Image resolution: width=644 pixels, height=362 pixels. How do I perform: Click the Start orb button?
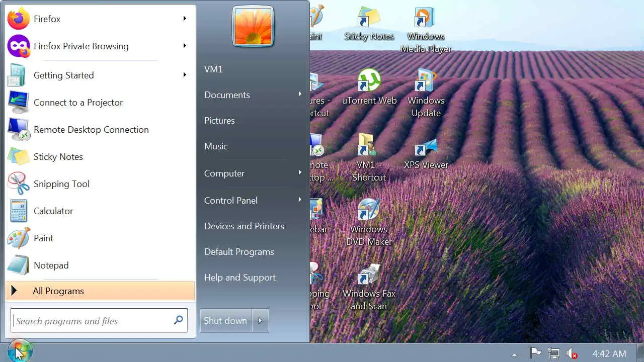click(20, 351)
